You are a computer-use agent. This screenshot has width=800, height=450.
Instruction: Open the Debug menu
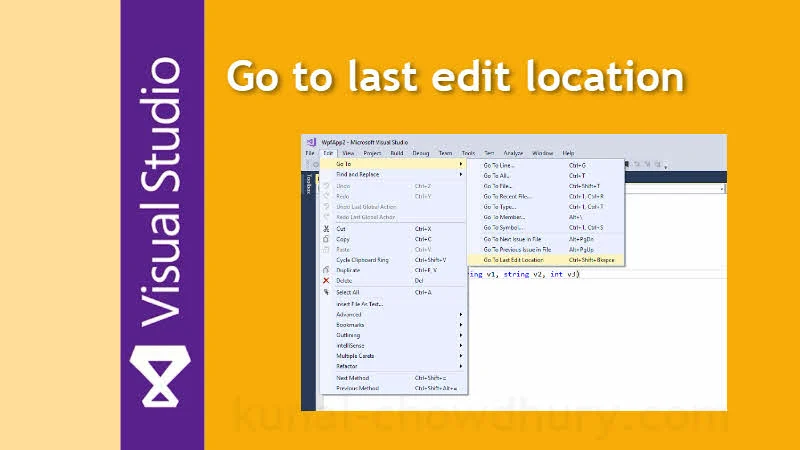tap(421, 153)
